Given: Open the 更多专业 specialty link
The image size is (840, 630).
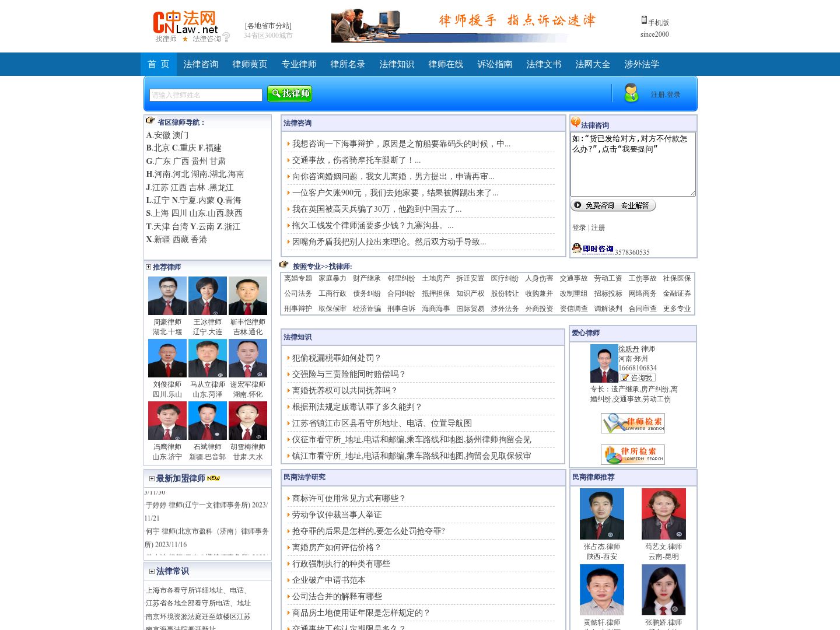Looking at the screenshot, I should [x=677, y=309].
